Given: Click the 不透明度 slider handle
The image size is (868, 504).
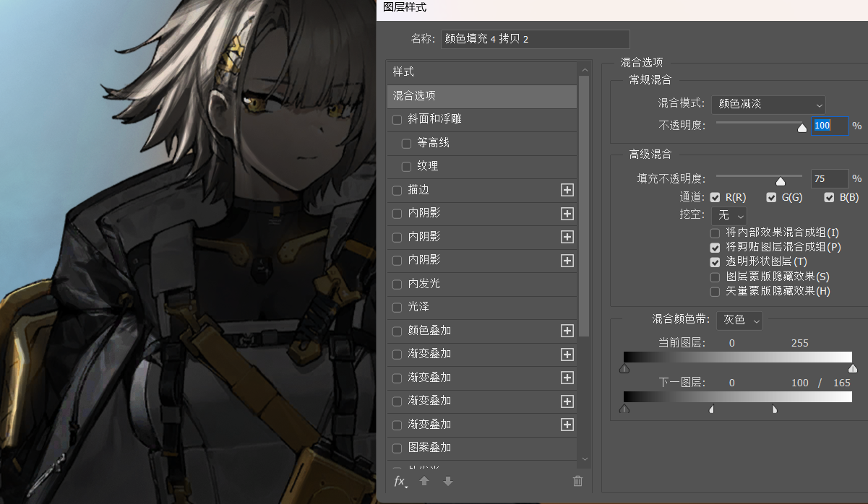Looking at the screenshot, I should coord(802,128).
